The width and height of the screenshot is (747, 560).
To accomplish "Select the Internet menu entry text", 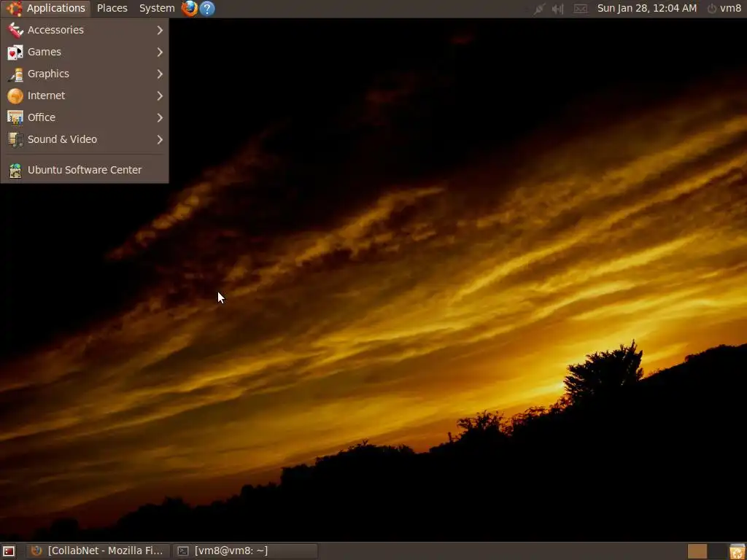I will 46,96.
